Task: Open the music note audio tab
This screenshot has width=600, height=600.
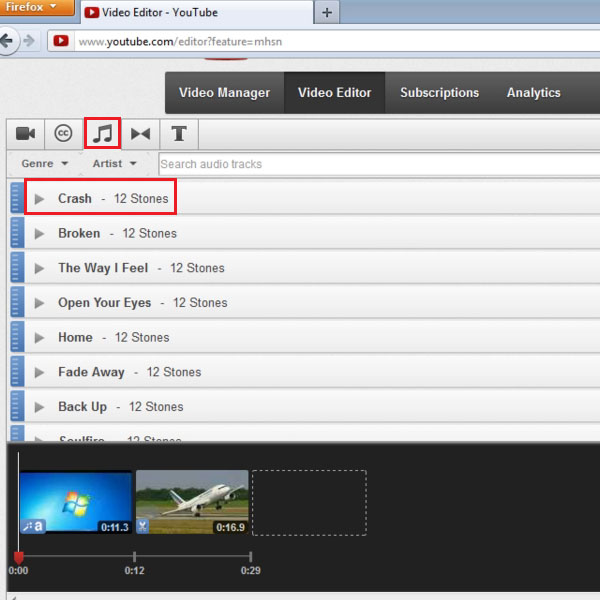Action: [x=103, y=134]
